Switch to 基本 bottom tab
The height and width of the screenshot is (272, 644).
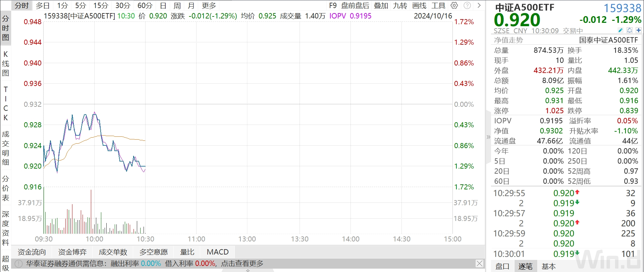pos(549,266)
